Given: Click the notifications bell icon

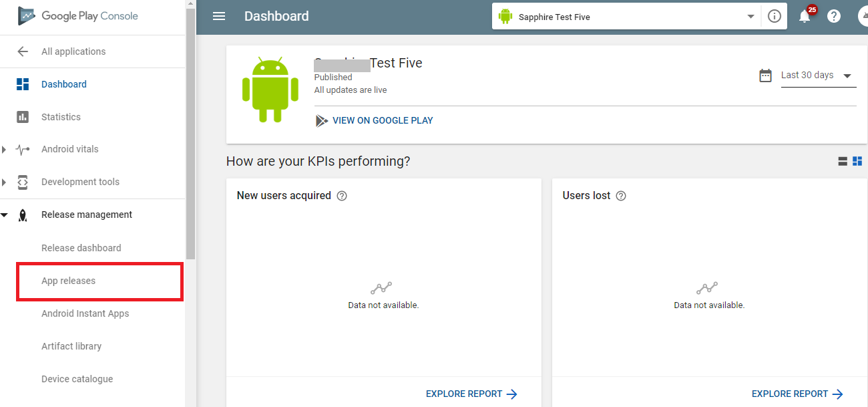Looking at the screenshot, I should (805, 17).
